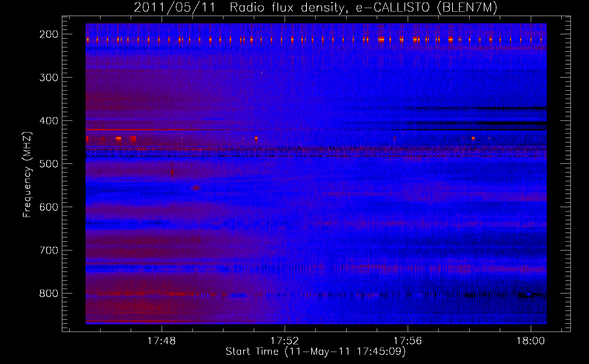Screen dimensions: 589x364
Task: Click the 800 MHz tick label
Action: [x=49, y=294]
